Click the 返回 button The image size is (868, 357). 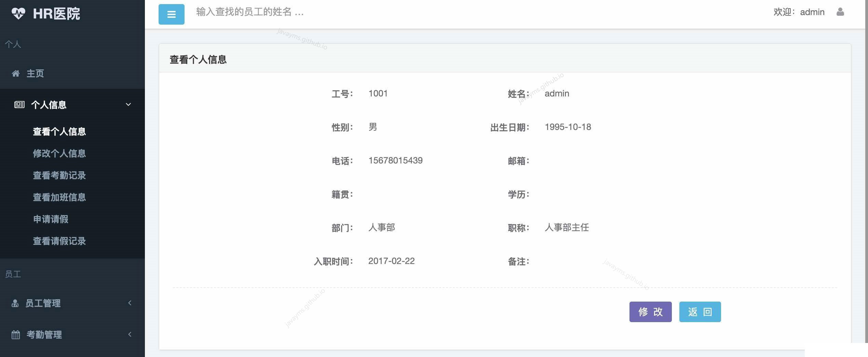[x=700, y=312]
